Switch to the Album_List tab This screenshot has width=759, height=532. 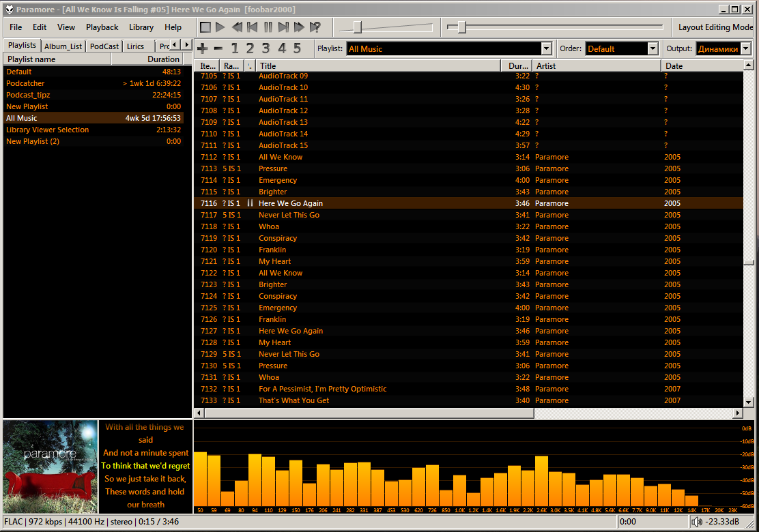(63, 46)
